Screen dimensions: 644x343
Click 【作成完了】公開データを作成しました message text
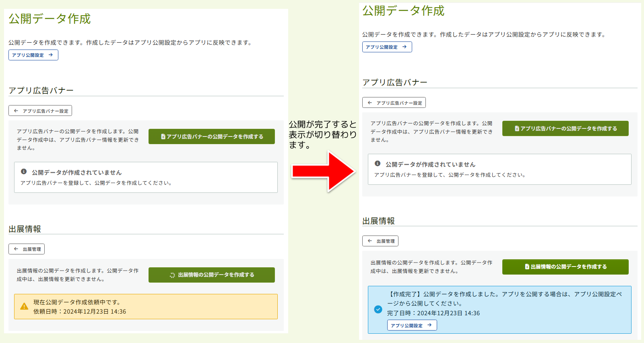pyautogui.click(x=505, y=299)
